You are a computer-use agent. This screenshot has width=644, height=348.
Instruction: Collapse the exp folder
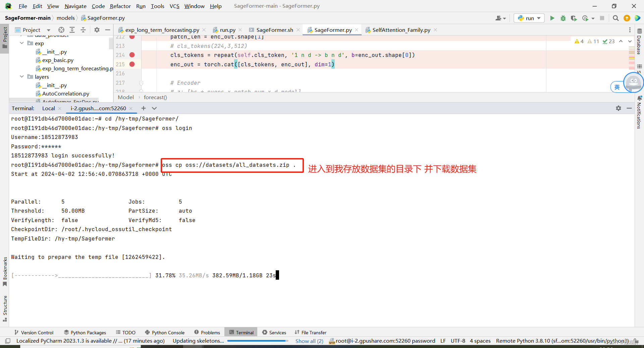tap(22, 43)
